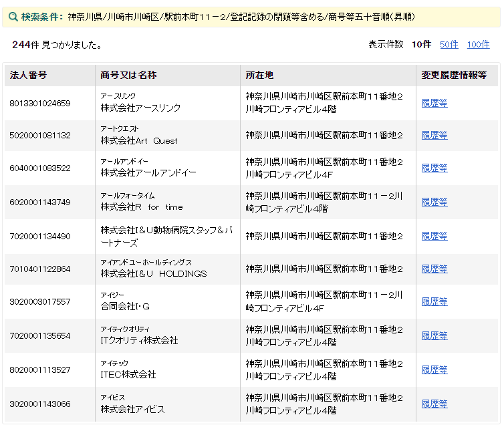Open 履歴等 for 株式会社アースリンク
Viewport: 504px width, 427px height.
[x=434, y=103]
